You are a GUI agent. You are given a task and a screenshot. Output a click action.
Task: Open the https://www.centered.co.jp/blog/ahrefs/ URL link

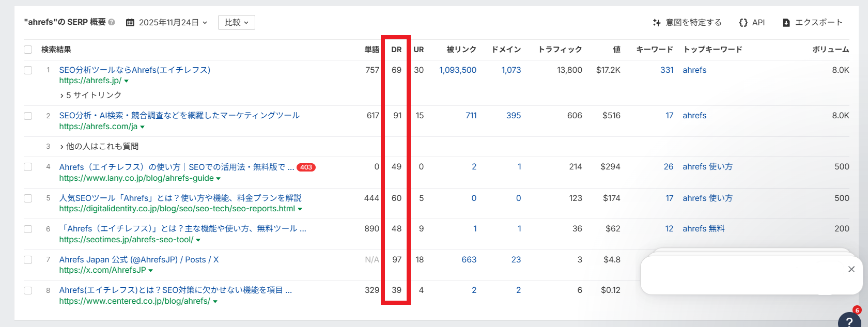coord(135,301)
